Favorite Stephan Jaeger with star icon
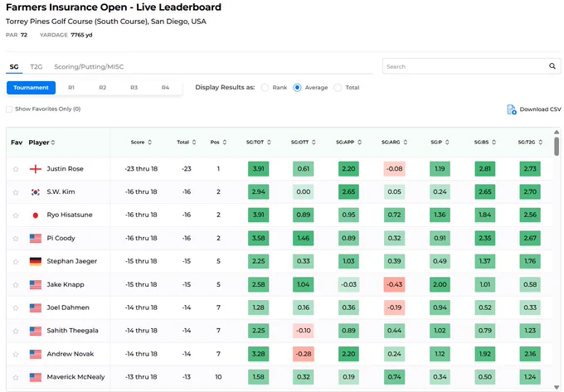Viewport: 564px width, 392px height. coord(16,262)
